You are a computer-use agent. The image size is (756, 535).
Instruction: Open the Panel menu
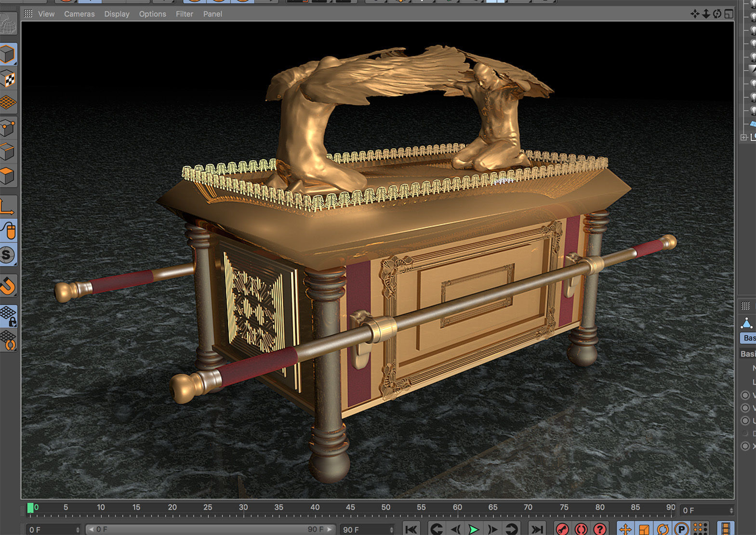click(212, 14)
